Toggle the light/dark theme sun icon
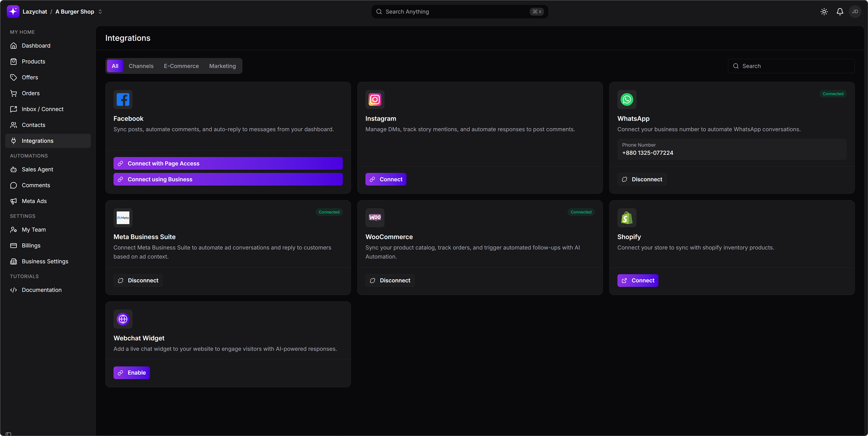Image resolution: width=868 pixels, height=436 pixels. tap(824, 12)
